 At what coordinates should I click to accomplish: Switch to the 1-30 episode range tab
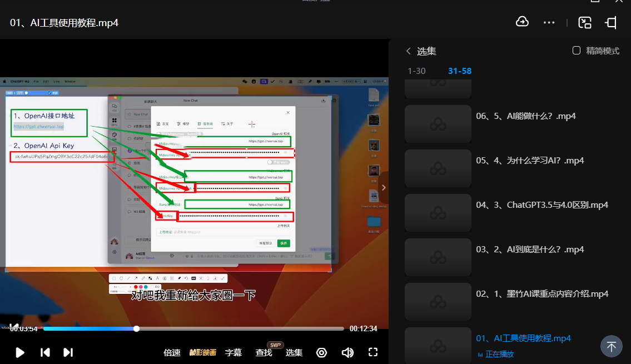pyautogui.click(x=416, y=71)
